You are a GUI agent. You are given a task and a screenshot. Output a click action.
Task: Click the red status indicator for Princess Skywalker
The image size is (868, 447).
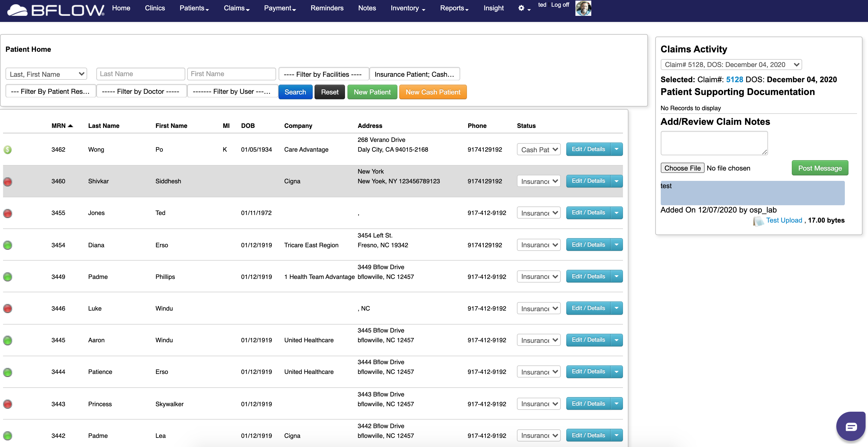[x=8, y=404]
